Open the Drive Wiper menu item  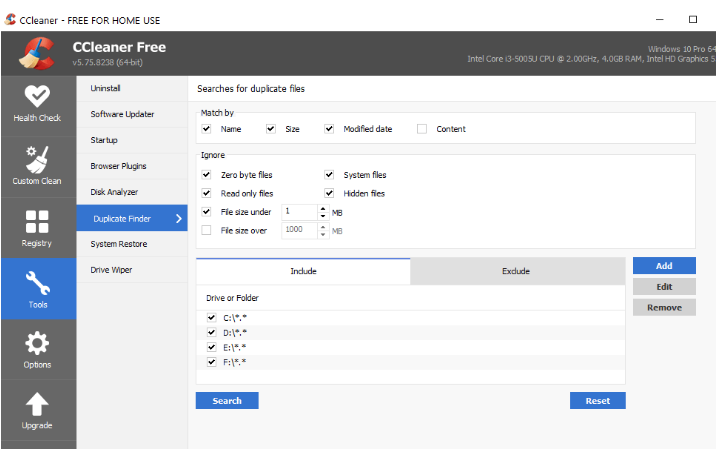[x=111, y=270]
